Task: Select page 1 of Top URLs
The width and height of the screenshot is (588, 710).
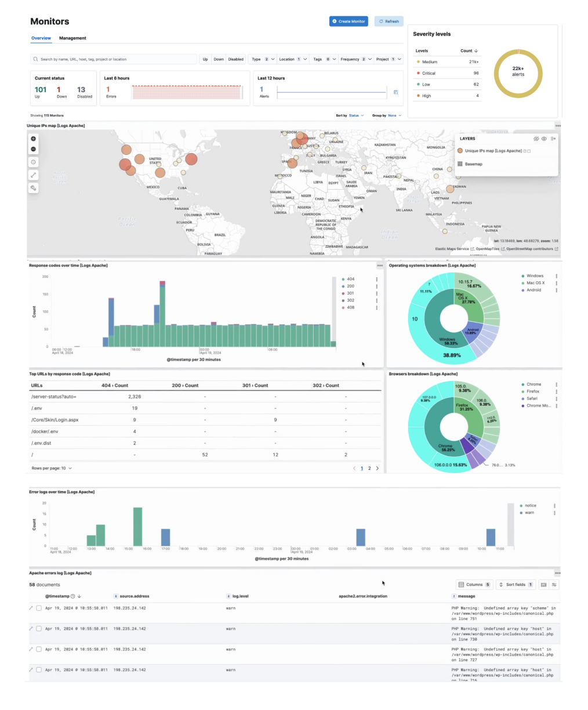Action: [362, 468]
